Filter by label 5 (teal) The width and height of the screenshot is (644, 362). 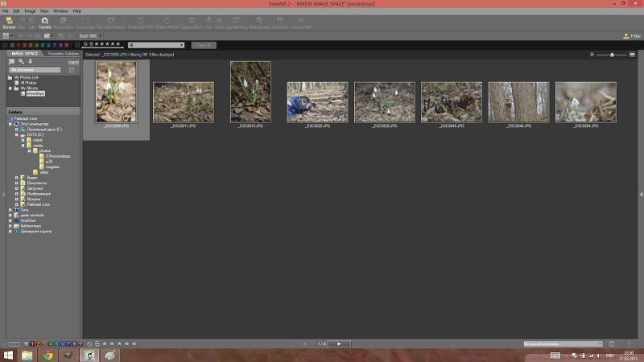[43, 45]
